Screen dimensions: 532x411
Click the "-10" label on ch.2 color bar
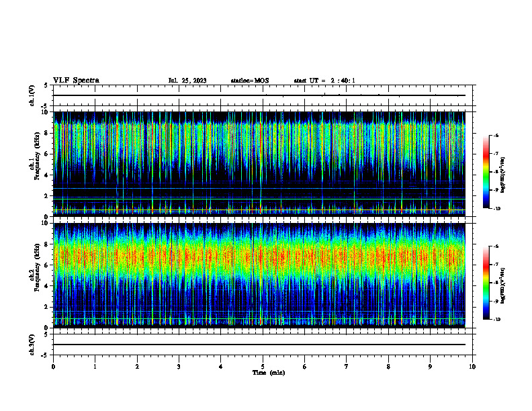[496, 320]
